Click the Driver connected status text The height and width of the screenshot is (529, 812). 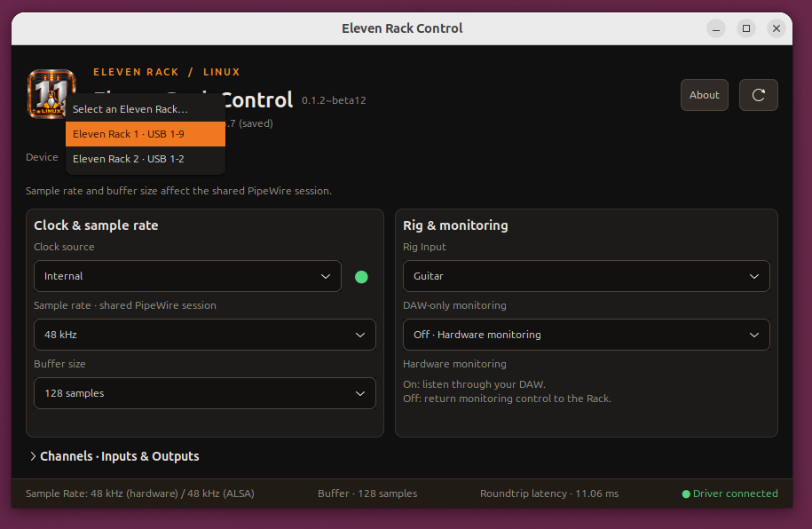click(x=735, y=493)
